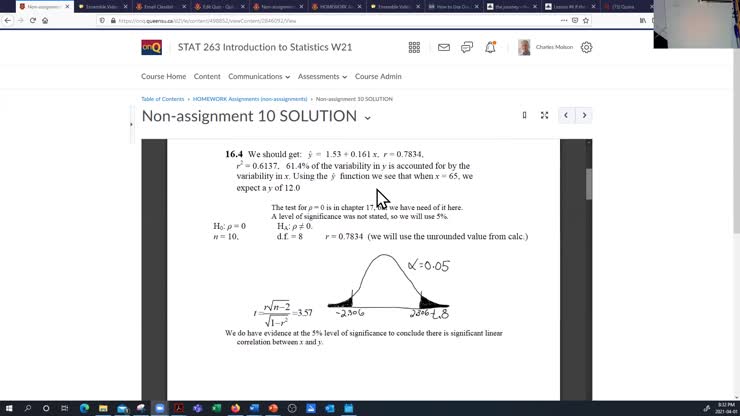This screenshot has height=416, width=740.
Task: Click the Windows Start button
Action: click(x=9, y=408)
